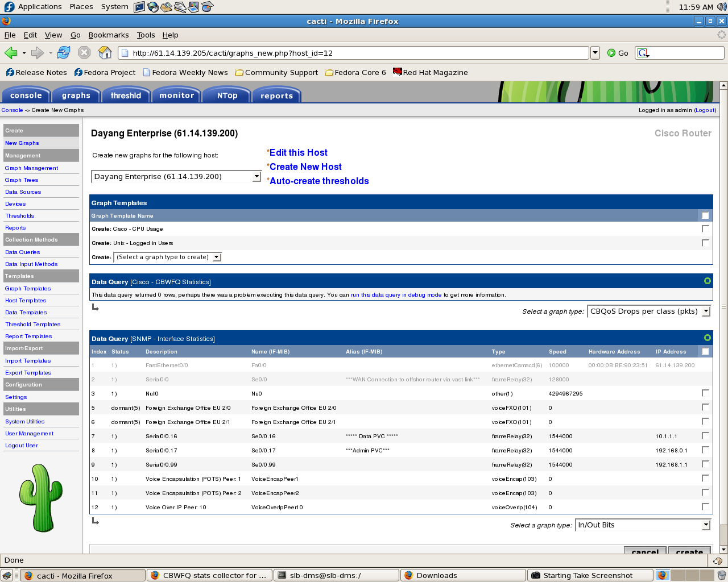728x582 pixels.
Task: Reload the current page
Action: coord(64,53)
